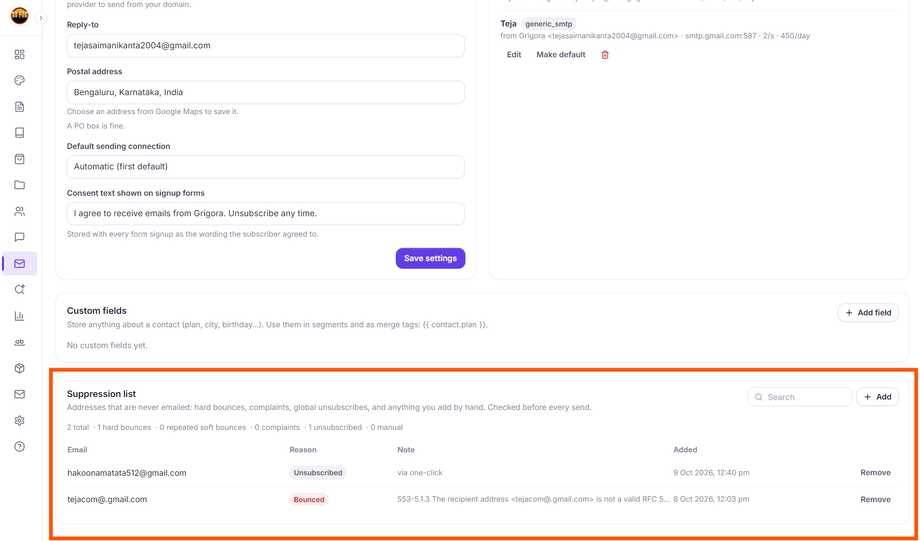Open the help question mark icon
The width and height of the screenshot is (920, 541).
(19, 447)
